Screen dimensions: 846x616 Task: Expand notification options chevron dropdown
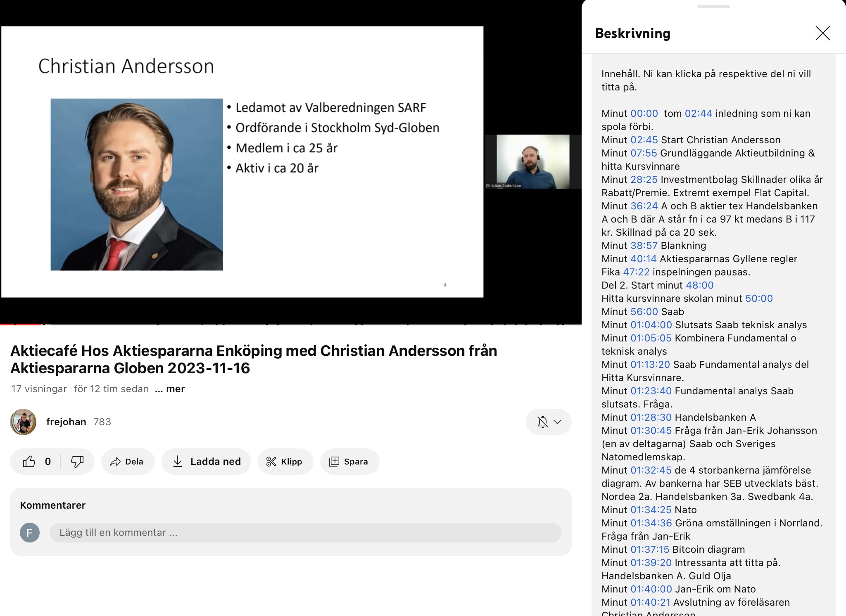[x=558, y=422]
